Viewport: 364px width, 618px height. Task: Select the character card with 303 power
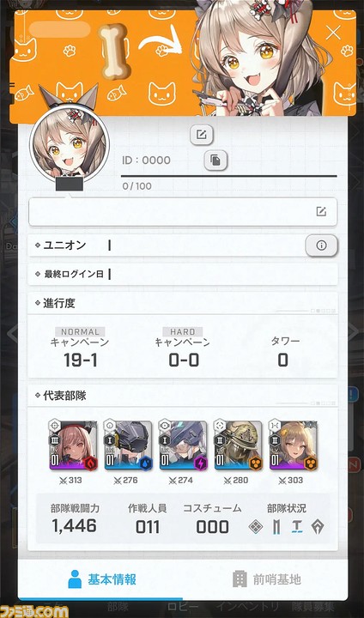coord(293,445)
